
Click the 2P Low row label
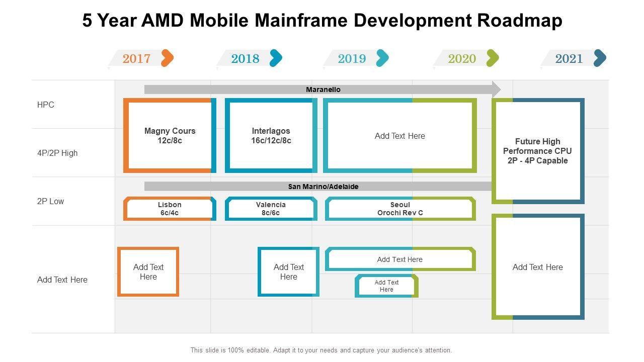click(51, 201)
